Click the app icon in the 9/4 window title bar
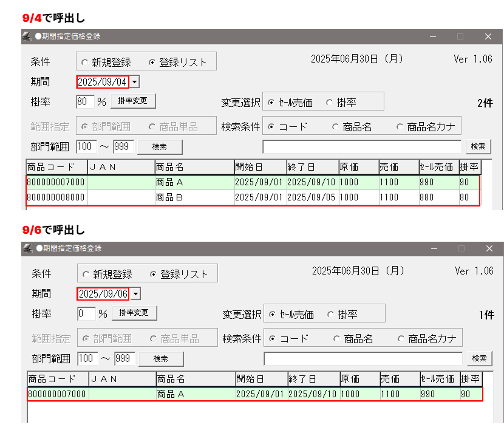The height and width of the screenshot is (447, 504). pos(27,36)
